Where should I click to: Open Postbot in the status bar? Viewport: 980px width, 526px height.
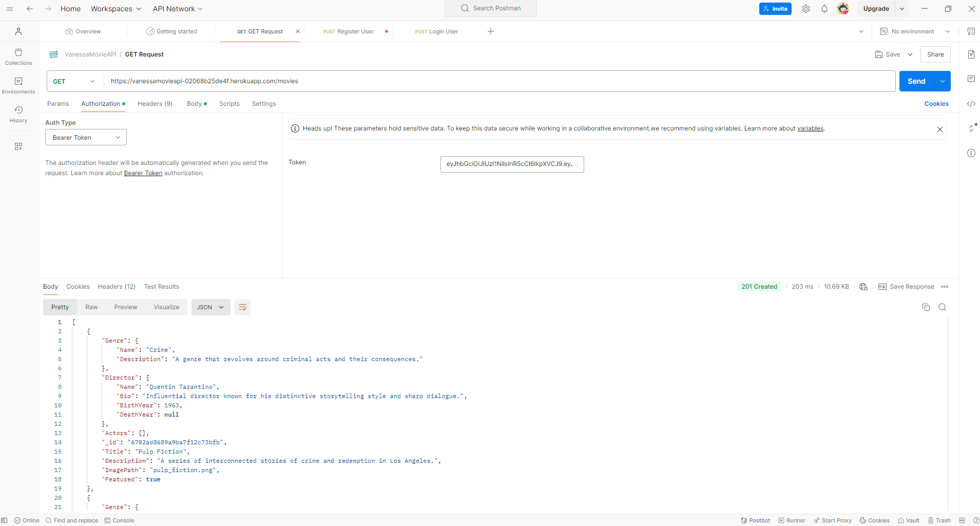pyautogui.click(x=756, y=520)
